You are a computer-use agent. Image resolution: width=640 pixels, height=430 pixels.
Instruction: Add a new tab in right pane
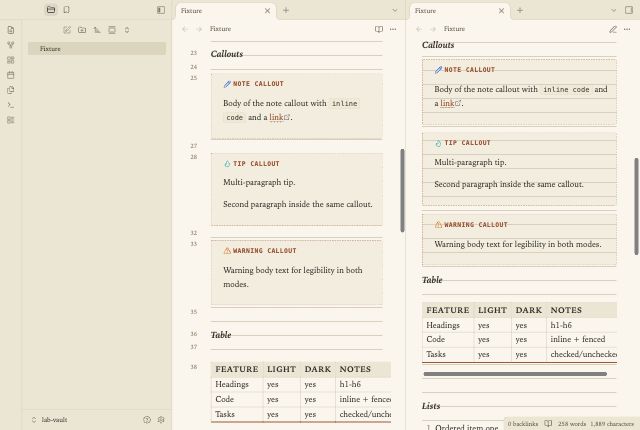(x=520, y=10)
